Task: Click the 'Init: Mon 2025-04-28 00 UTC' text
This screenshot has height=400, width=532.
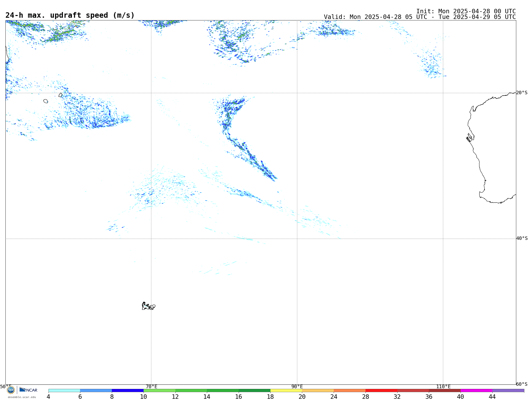Action: (x=466, y=11)
